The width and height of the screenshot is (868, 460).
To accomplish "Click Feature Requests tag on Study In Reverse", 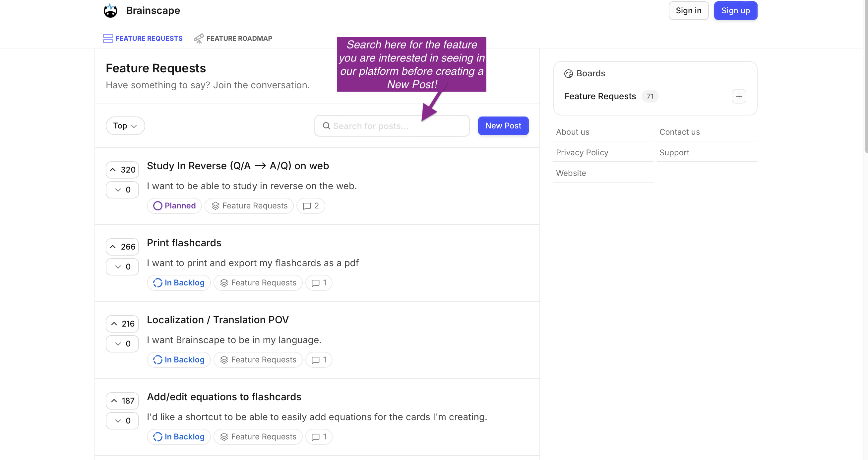I will [x=249, y=206].
